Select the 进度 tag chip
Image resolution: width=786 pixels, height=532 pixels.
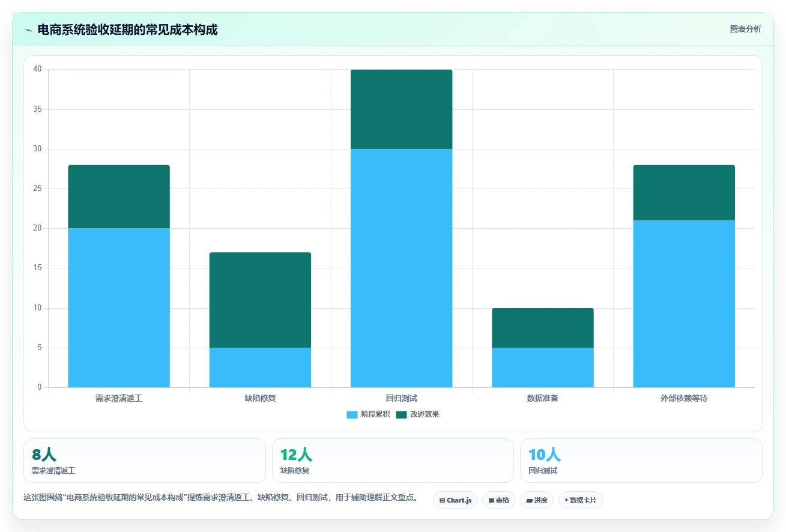point(537,500)
